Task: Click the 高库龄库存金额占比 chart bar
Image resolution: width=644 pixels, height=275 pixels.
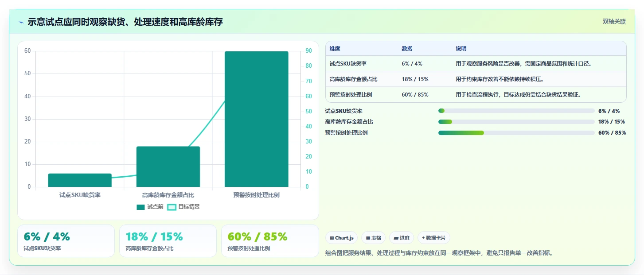Action: tap(168, 167)
